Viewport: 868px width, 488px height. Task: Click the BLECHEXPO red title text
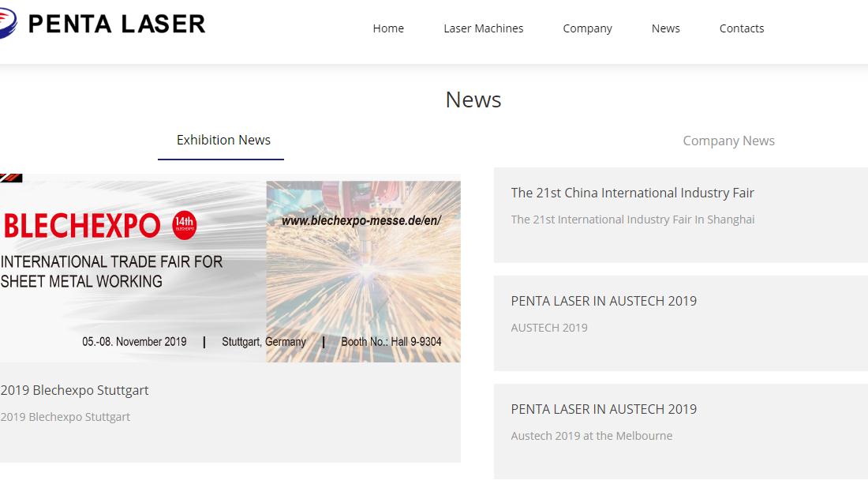pos(82,226)
